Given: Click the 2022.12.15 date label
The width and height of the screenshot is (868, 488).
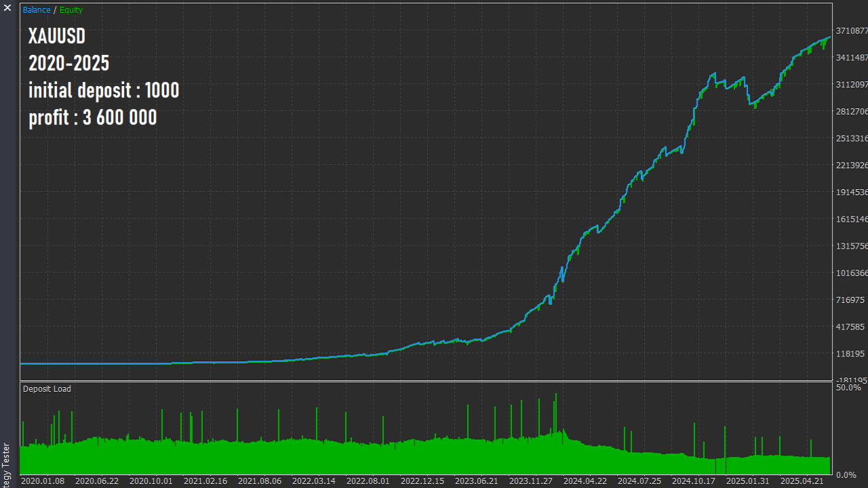Looking at the screenshot, I should pos(422,481).
